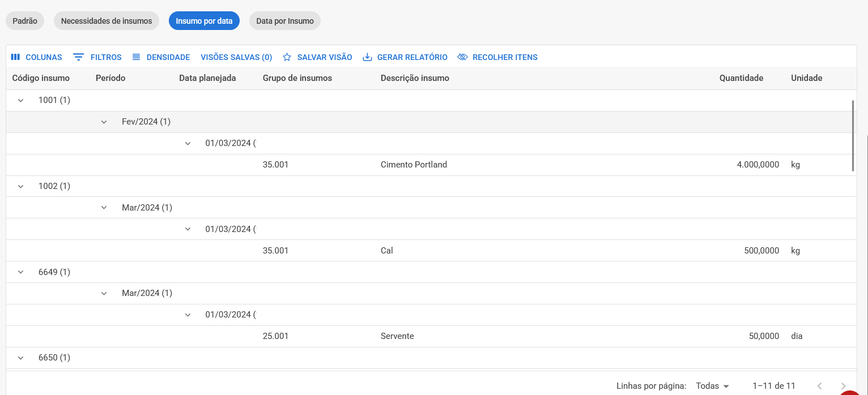Sort by Unidade column header
Viewport: 868px width, 395px height.
tap(806, 78)
